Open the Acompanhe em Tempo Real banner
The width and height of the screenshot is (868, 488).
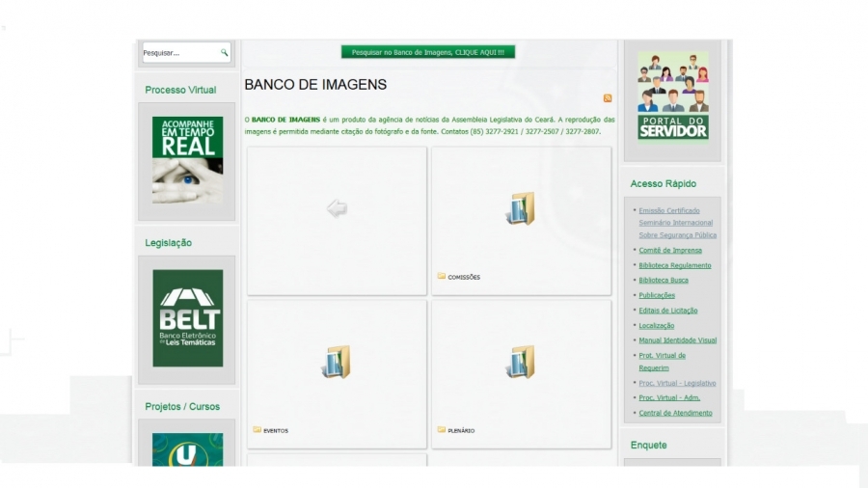pyautogui.click(x=187, y=159)
